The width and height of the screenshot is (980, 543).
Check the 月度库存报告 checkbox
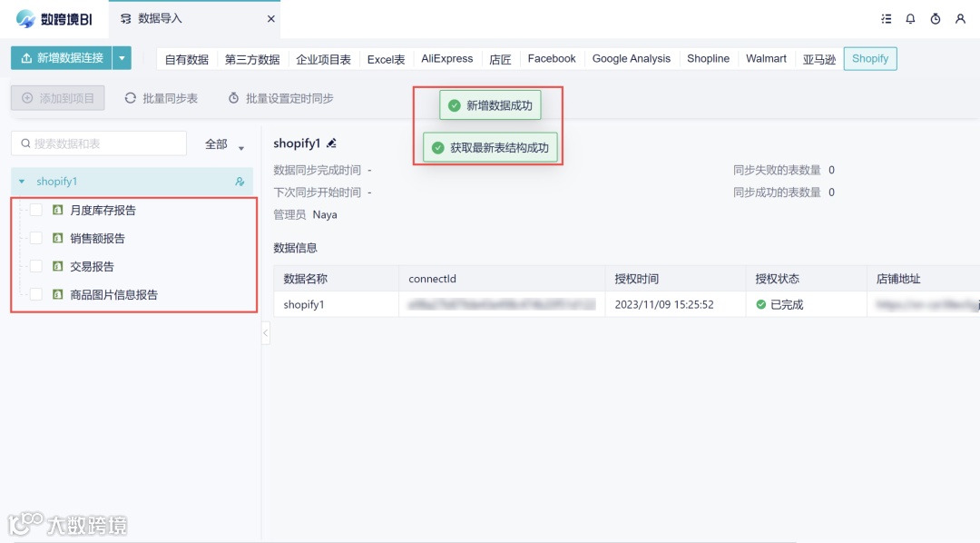[x=34, y=209]
